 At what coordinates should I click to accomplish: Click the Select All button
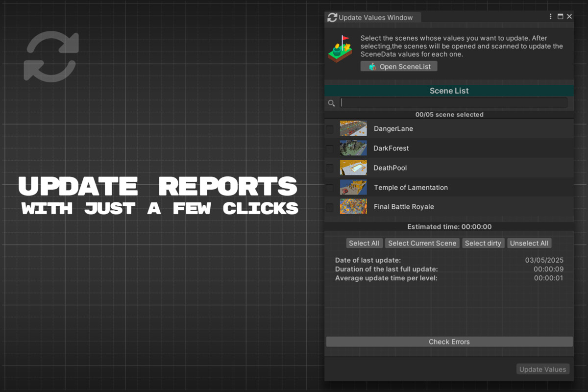[x=364, y=244]
